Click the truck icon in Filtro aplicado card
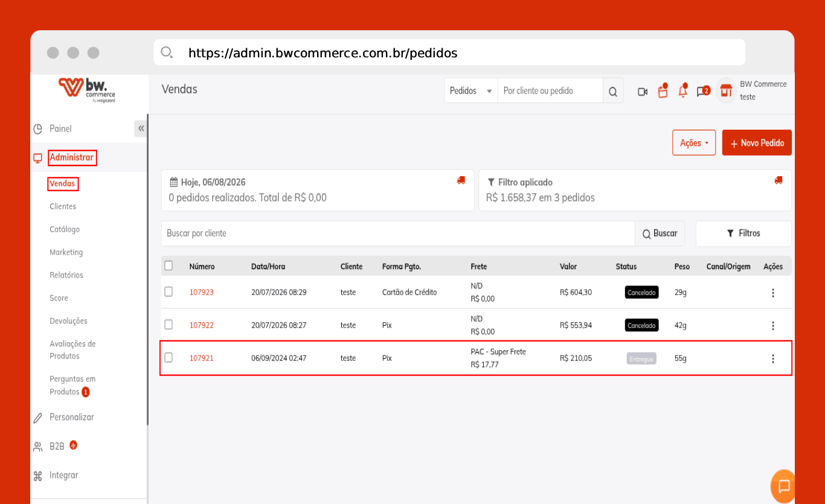This screenshot has height=504, width=825. [778, 180]
